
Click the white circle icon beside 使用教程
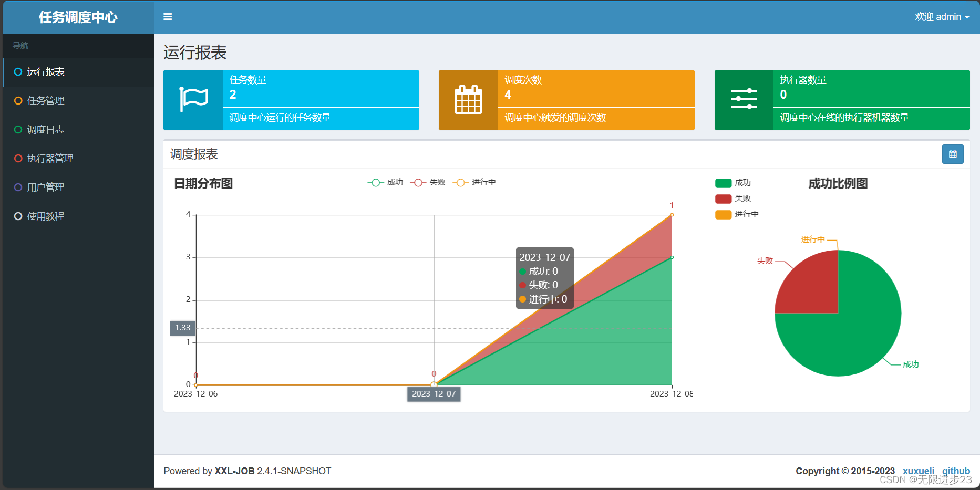(18, 216)
